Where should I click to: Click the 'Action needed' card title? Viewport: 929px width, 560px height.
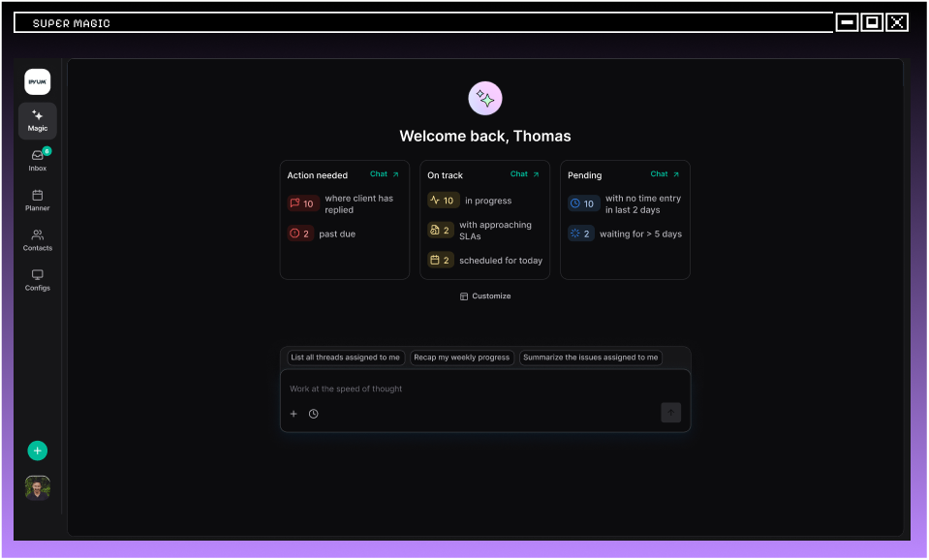pos(318,175)
